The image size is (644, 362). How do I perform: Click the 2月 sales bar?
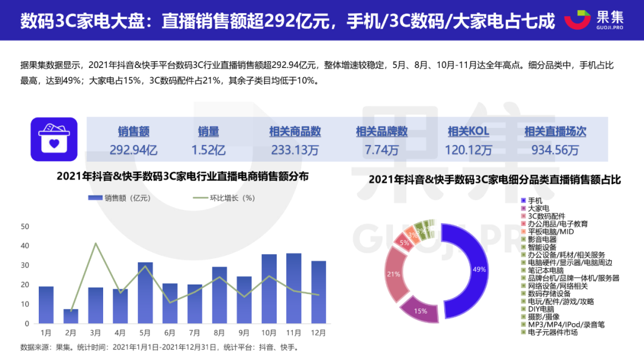(70, 317)
